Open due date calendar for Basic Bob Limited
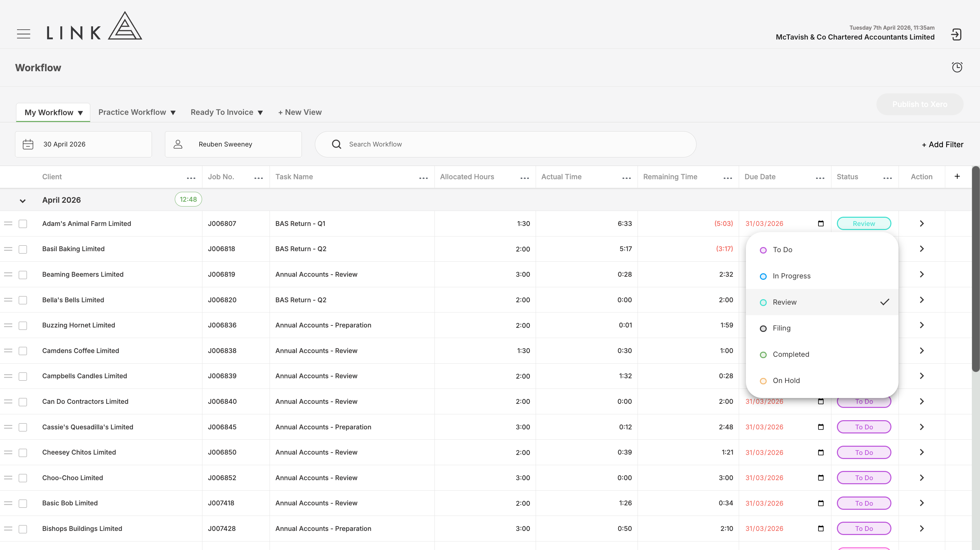The image size is (980, 550). 821,503
